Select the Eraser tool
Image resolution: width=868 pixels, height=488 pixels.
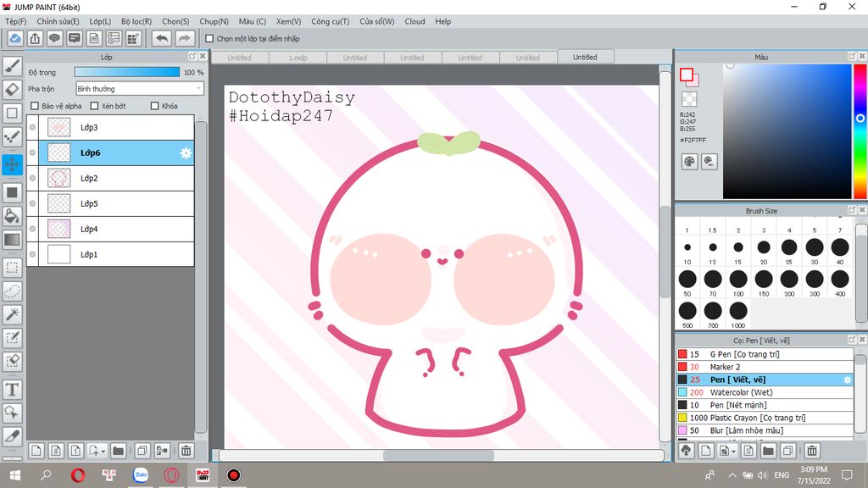pos(12,90)
